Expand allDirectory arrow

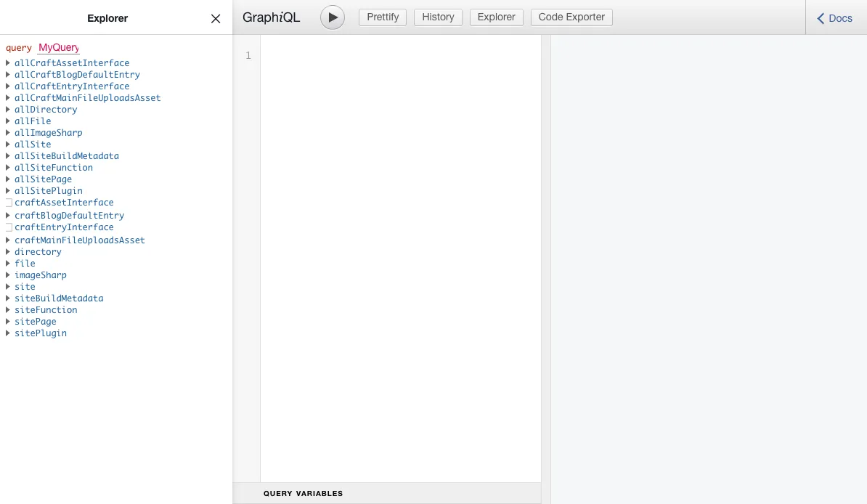pos(8,110)
